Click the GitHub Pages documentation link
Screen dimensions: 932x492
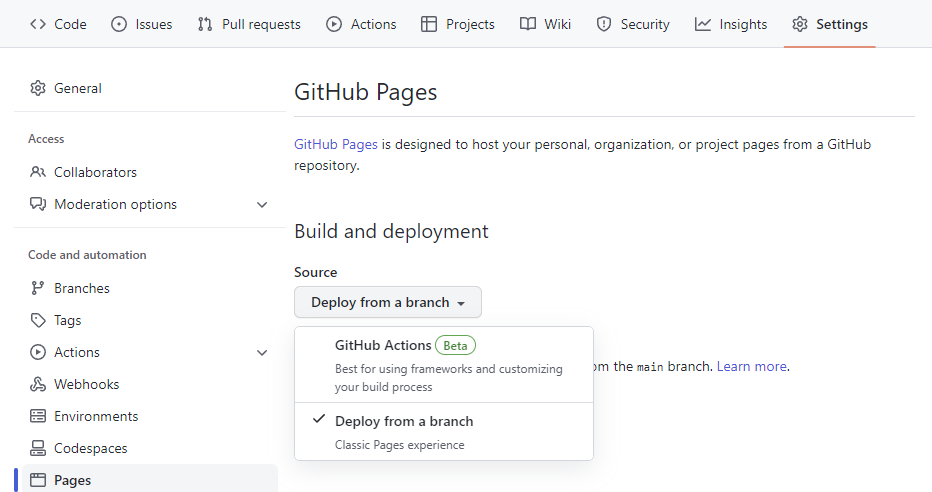click(x=336, y=144)
